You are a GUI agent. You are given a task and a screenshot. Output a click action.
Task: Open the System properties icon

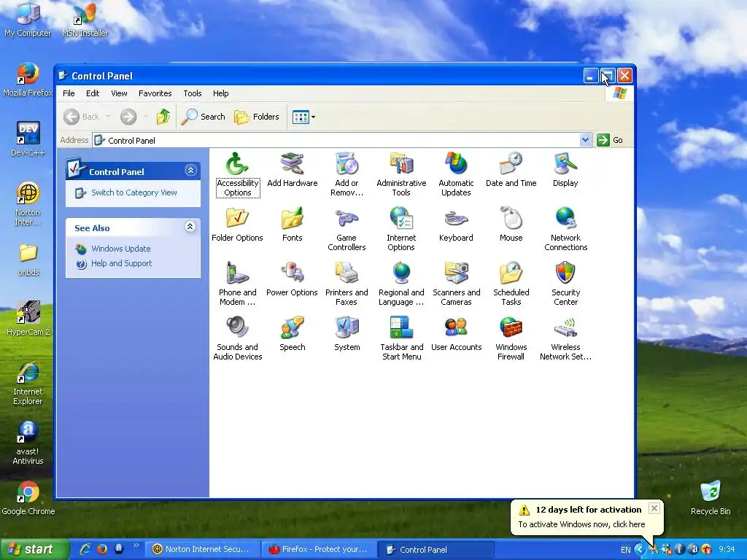[x=347, y=334]
